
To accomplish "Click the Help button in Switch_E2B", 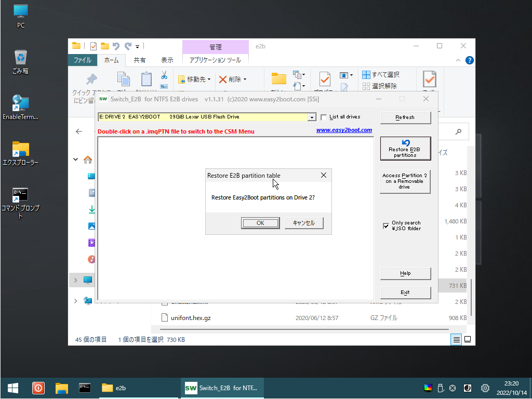I will point(405,273).
